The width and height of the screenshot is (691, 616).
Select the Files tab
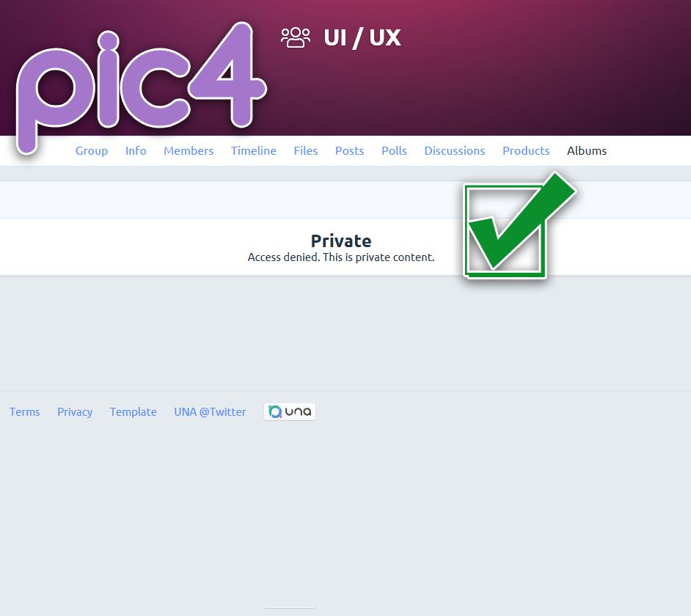306,150
